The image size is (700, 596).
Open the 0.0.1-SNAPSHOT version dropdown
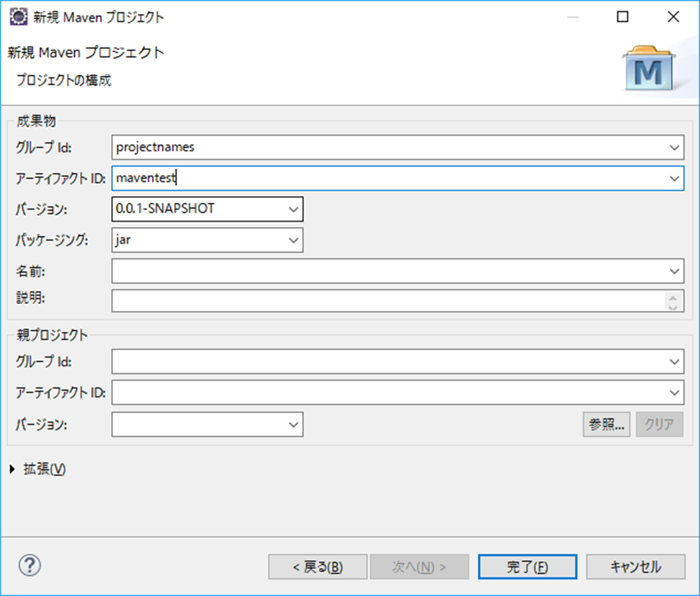click(x=293, y=209)
